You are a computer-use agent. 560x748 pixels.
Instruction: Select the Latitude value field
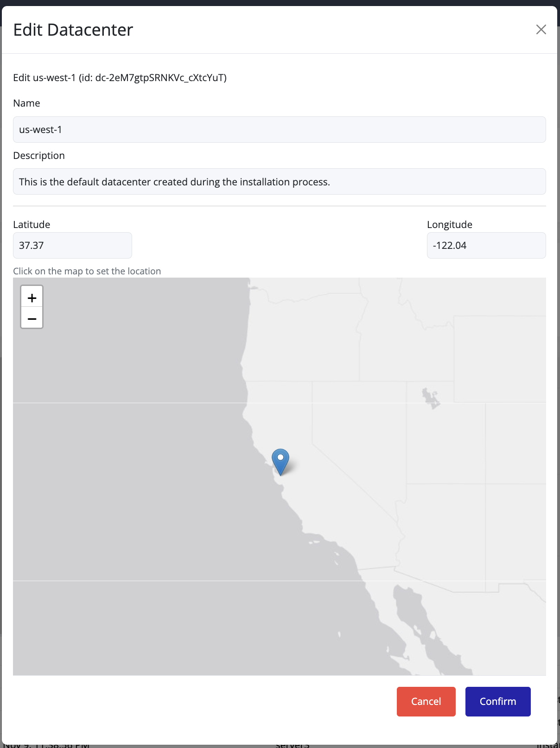72,246
